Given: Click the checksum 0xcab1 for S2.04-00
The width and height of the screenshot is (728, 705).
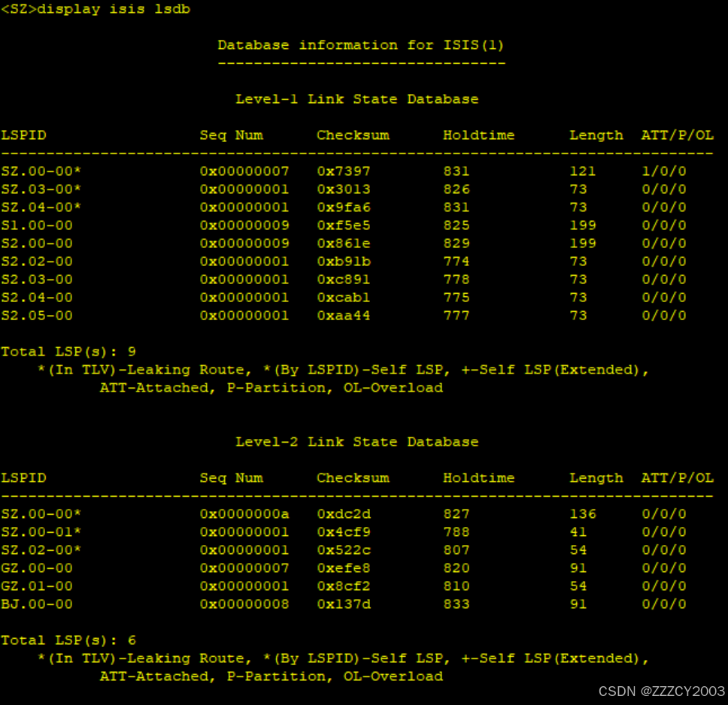Looking at the screenshot, I should click(343, 298).
